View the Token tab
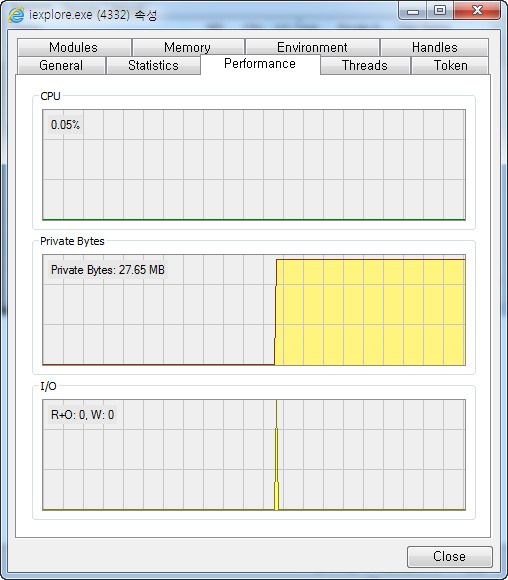 [x=450, y=65]
